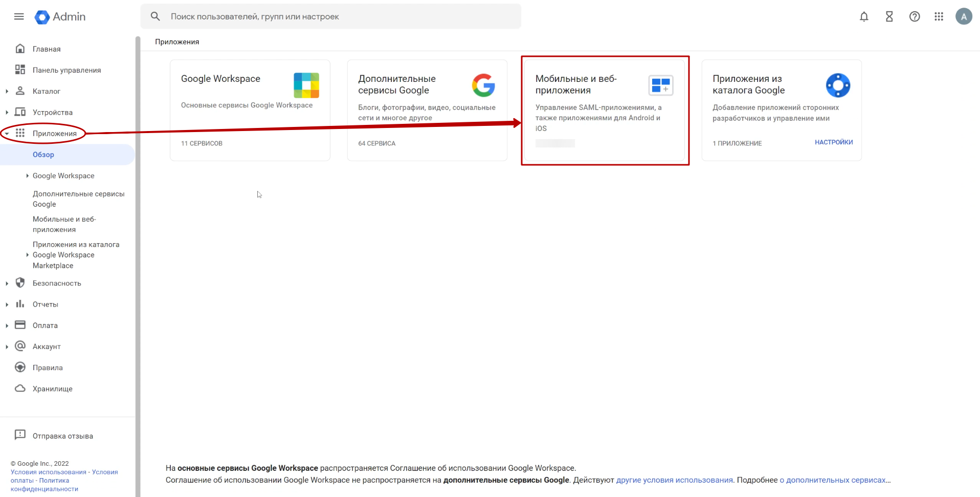This screenshot has width=980, height=497.
Task: Expand Google Workspace submenu arrow
Action: coord(27,176)
